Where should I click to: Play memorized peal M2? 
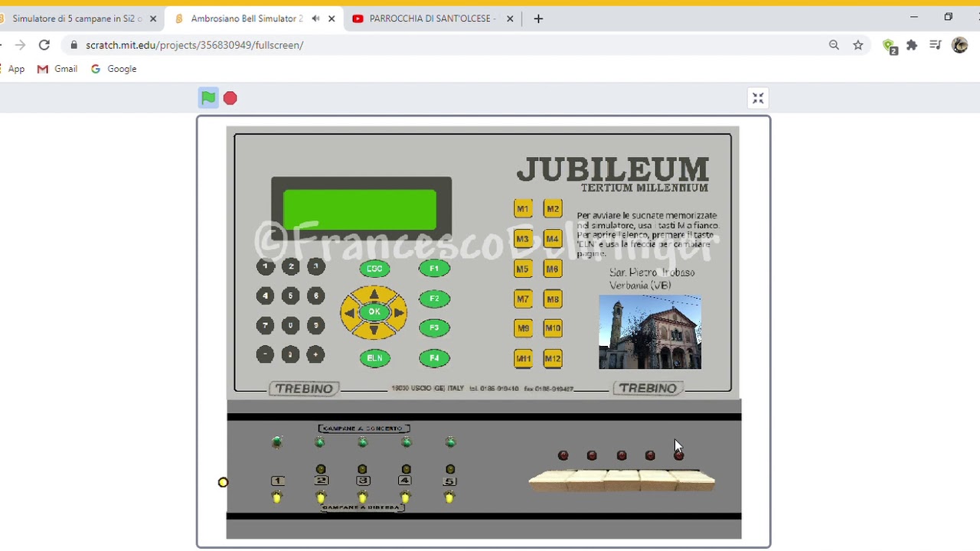pos(553,209)
